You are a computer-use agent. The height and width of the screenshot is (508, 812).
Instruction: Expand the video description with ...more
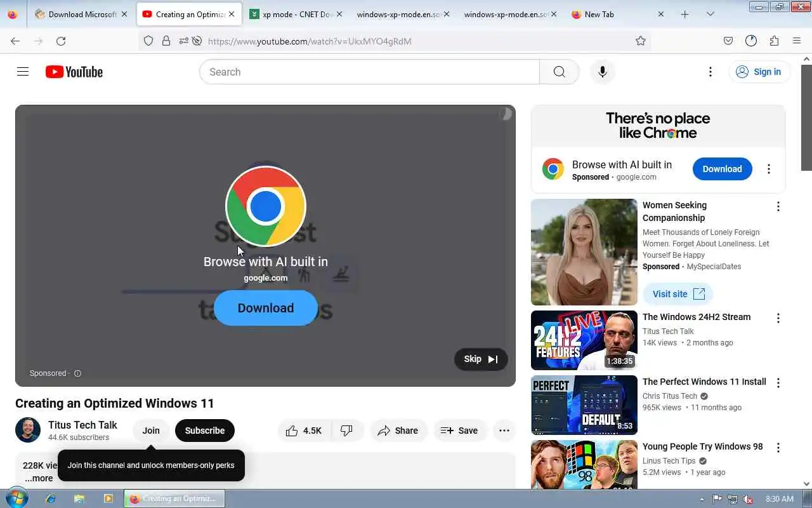(39, 478)
